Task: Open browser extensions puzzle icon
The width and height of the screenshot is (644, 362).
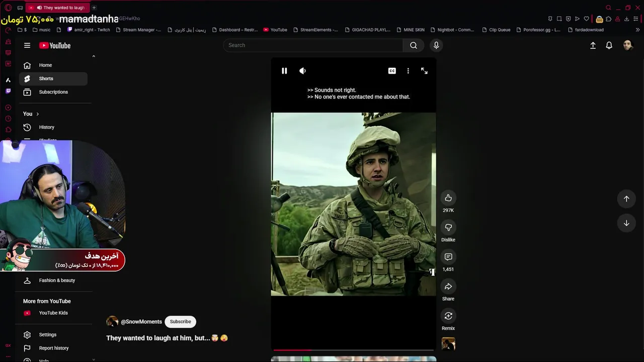Action: click(x=608, y=19)
